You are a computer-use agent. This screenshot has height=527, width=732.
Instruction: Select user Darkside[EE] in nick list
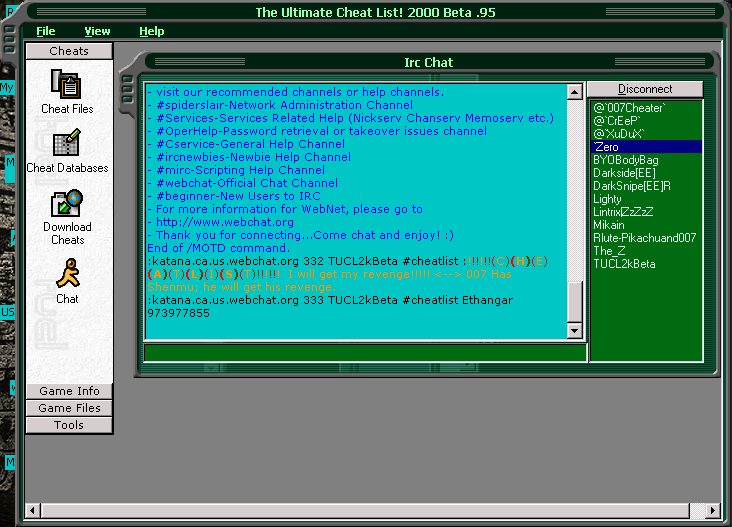click(x=647, y=173)
